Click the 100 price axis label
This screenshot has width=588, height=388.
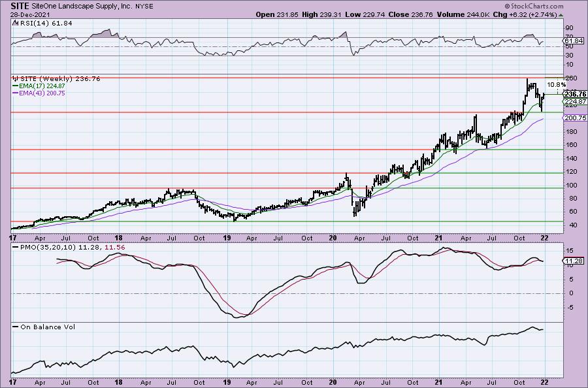pyautogui.click(x=571, y=186)
